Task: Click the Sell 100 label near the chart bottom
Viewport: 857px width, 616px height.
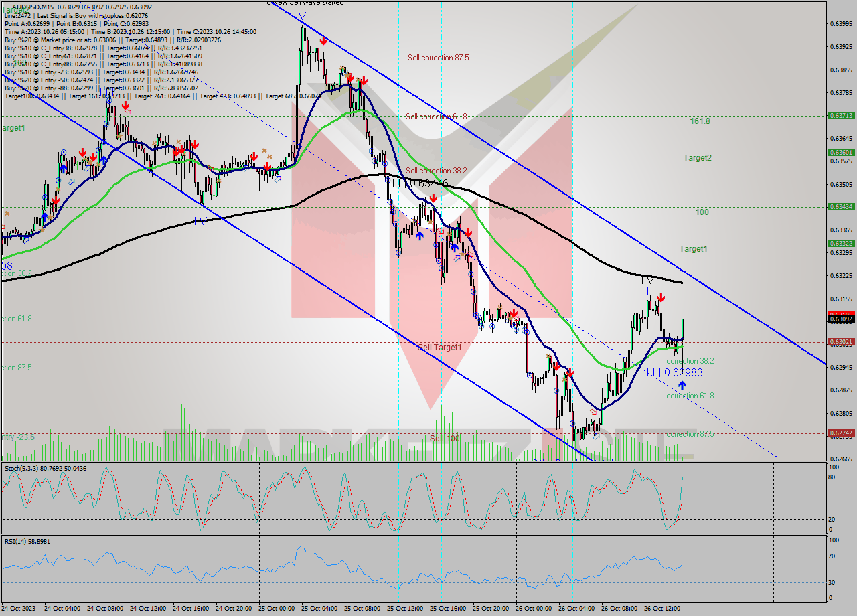Action: click(443, 437)
